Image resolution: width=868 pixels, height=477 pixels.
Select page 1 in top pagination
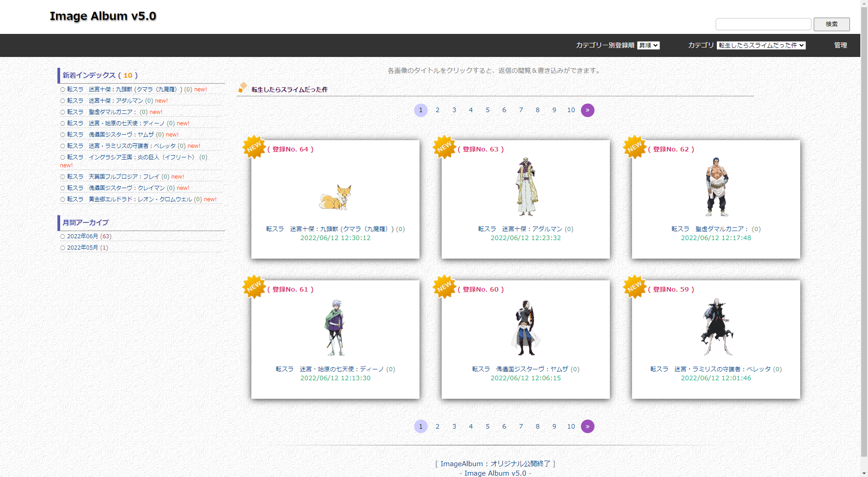[x=420, y=110]
